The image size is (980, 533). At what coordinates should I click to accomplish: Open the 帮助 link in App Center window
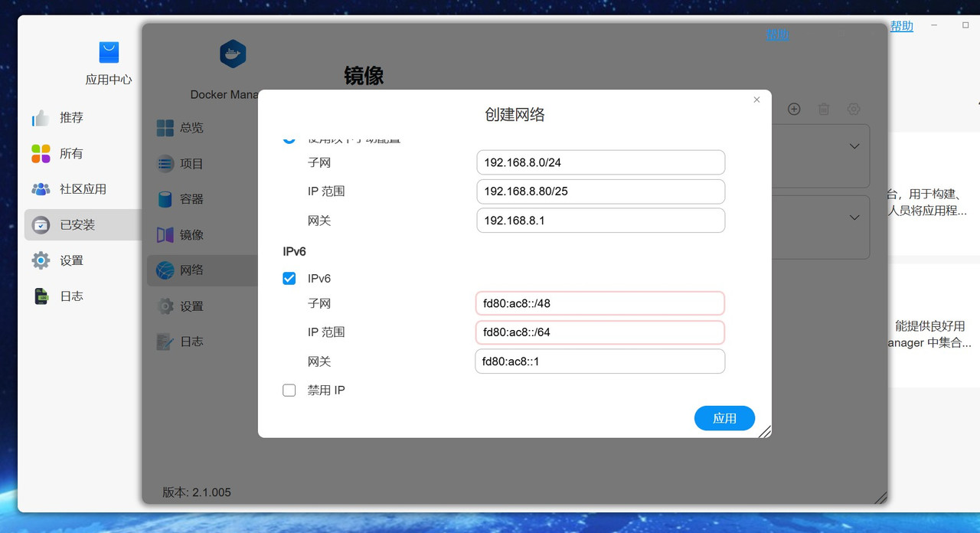[901, 26]
